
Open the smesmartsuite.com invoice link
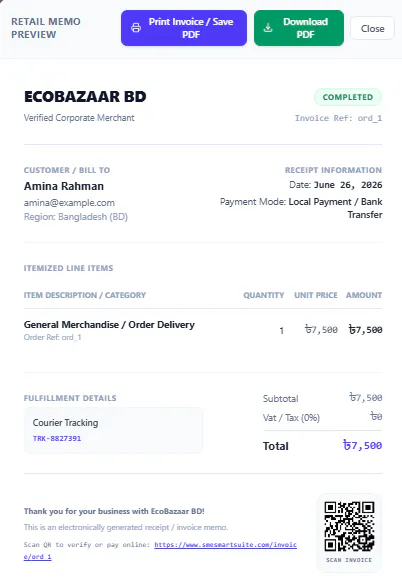coord(160,550)
